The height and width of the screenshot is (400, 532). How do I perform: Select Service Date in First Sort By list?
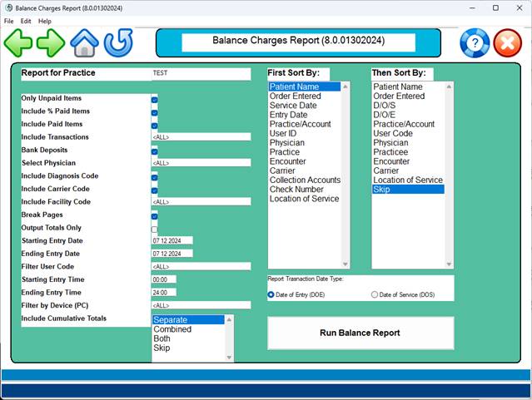pos(293,106)
